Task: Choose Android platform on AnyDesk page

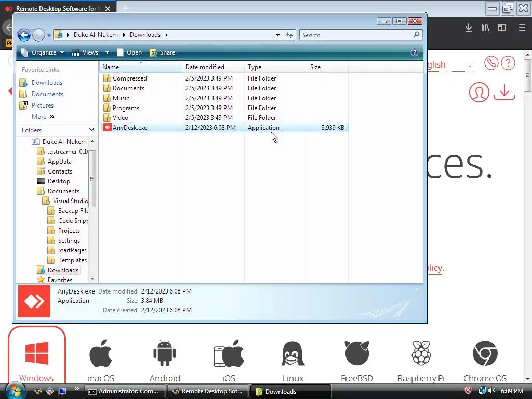Action: click(165, 361)
